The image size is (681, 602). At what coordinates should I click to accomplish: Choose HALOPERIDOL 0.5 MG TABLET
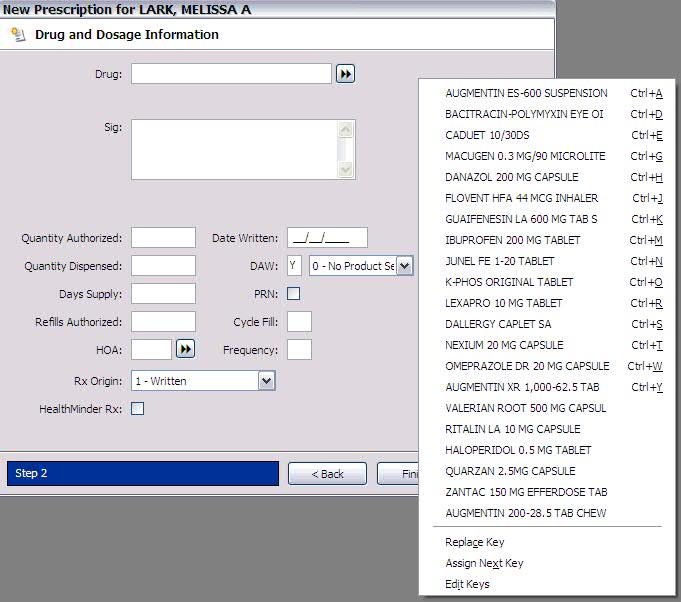547,450
